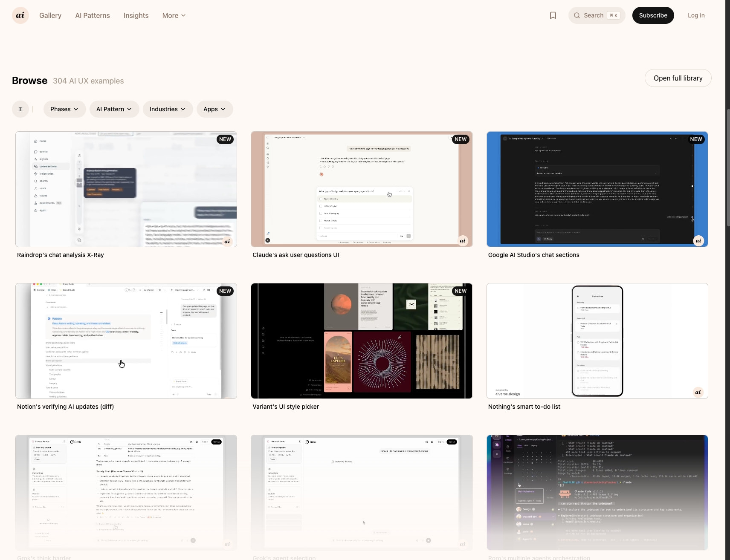Toggle the layout view button beside Phases
The width and height of the screenshot is (730, 560).
(20, 109)
